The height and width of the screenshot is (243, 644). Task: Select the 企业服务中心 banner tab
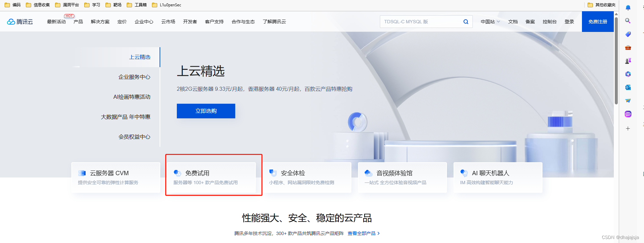[134, 77]
